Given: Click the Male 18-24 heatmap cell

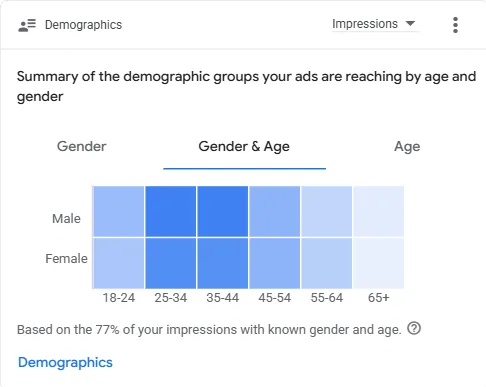Looking at the screenshot, I should point(119,211).
